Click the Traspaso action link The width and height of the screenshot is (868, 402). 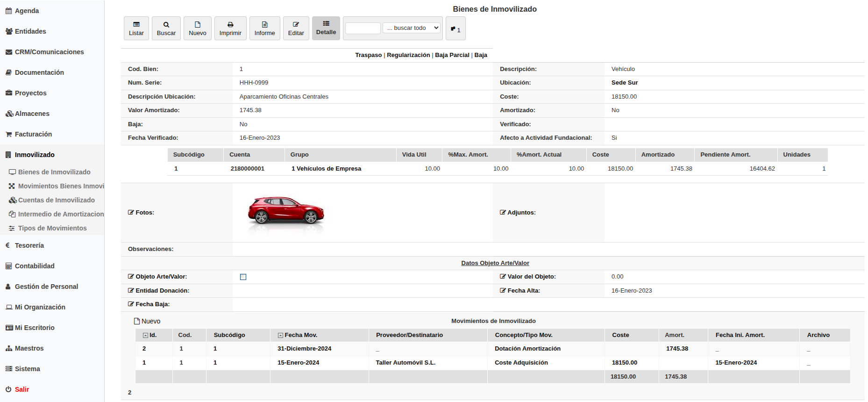368,55
